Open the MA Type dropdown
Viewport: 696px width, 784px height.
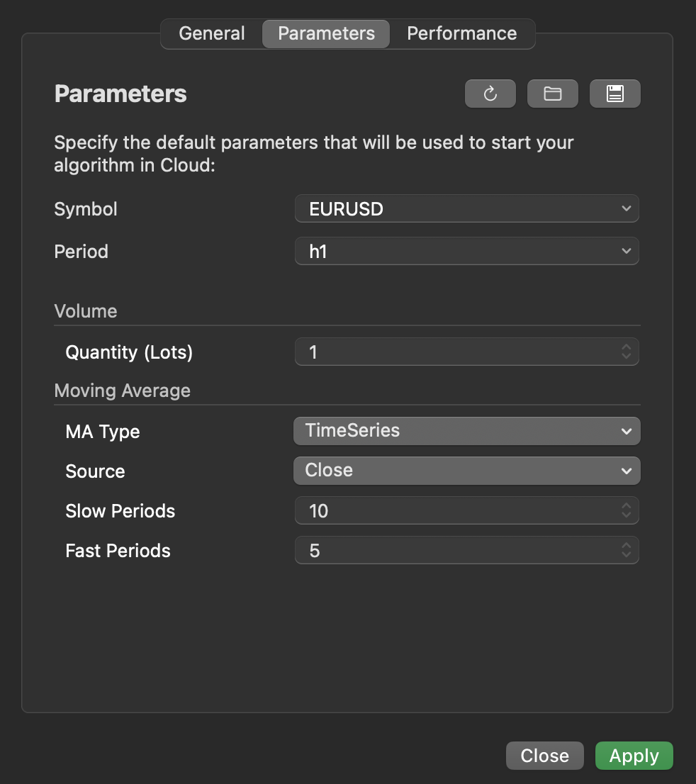[466, 431]
